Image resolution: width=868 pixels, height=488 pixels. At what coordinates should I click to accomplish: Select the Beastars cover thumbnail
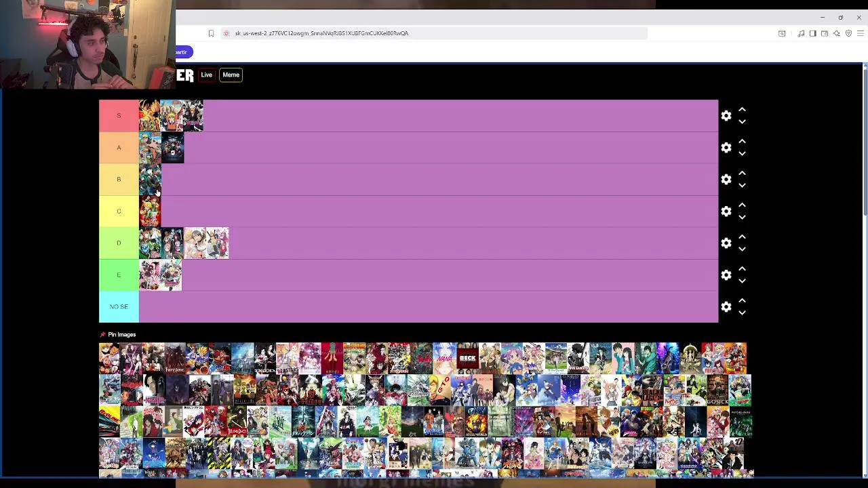pyautogui.click(x=288, y=359)
